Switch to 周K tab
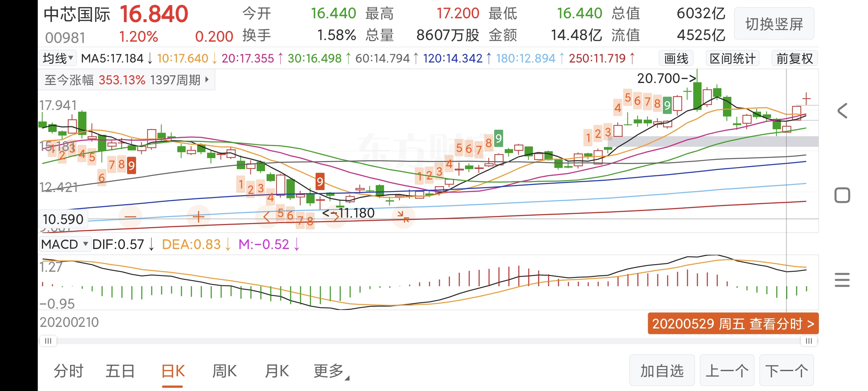This screenshot has width=868, height=391. (x=224, y=371)
